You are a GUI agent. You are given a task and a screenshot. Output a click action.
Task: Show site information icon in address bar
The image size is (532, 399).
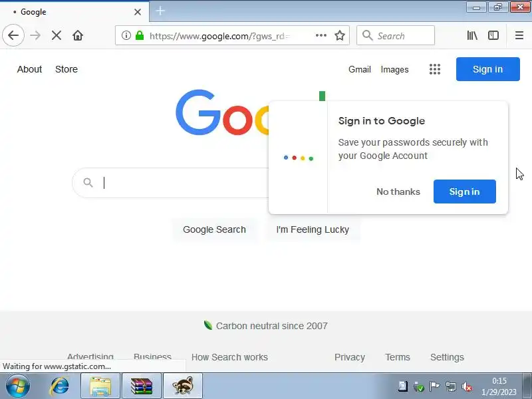[x=126, y=35]
